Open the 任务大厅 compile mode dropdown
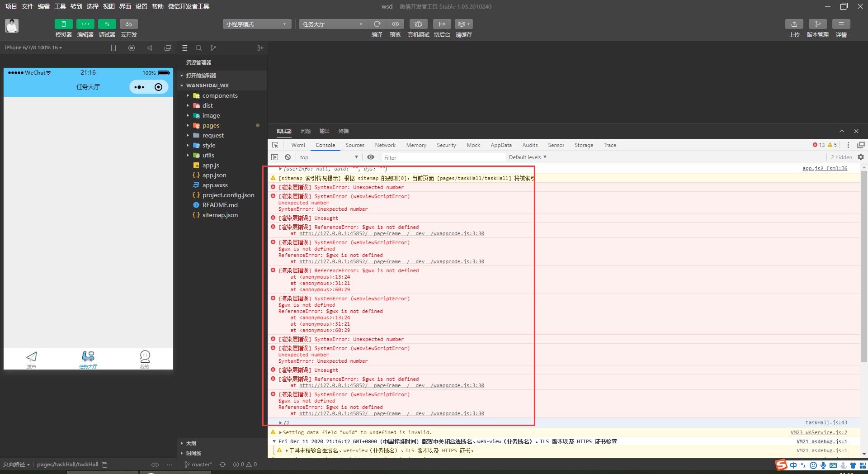Screen dimensions: 868x474 pyautogui.click(x=333, y=24)
